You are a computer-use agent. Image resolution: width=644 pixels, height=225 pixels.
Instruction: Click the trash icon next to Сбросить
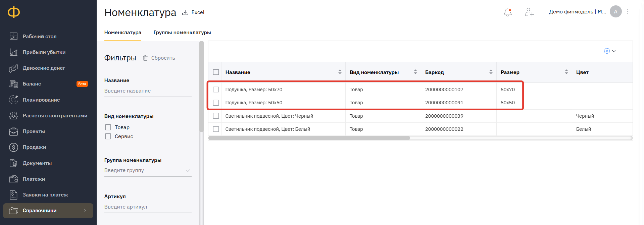145,58
